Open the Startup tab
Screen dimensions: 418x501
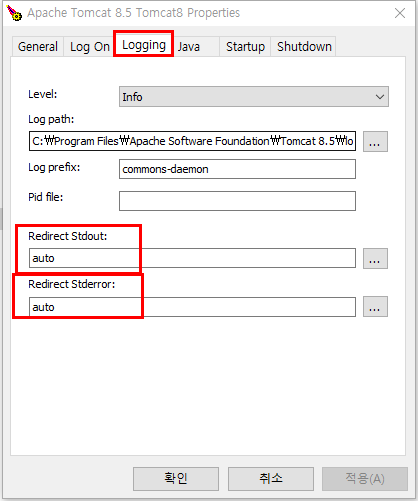[x=245, y=47]
